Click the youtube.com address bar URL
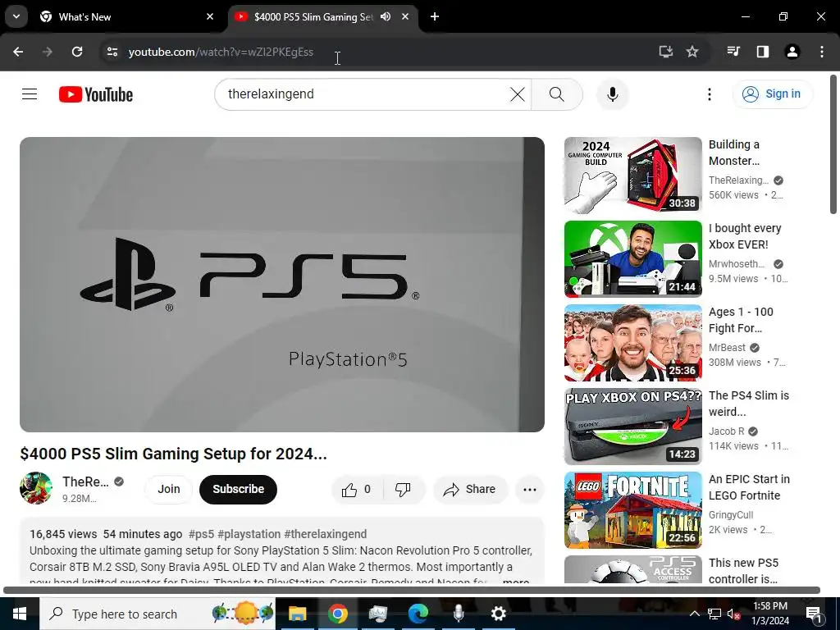 [x=221, y=52]
